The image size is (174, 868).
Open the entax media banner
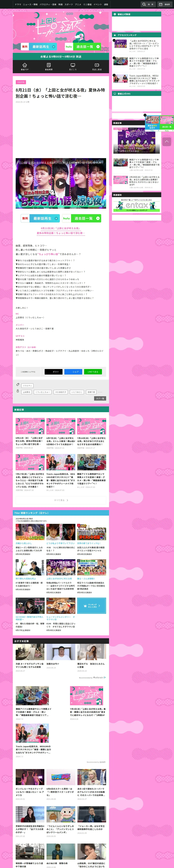point(136,205)
